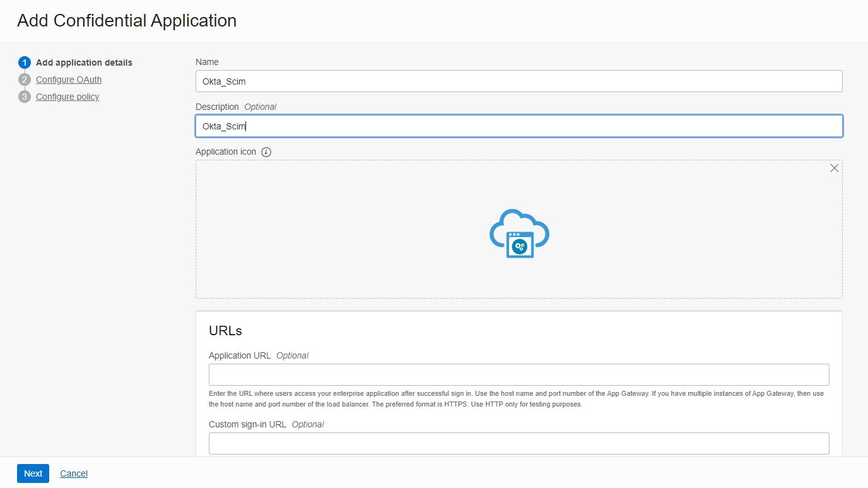Image resolution: width=868 pixels, height=488 pixels.
Task: Click the step 3 number badge
Action: [25, 97]
